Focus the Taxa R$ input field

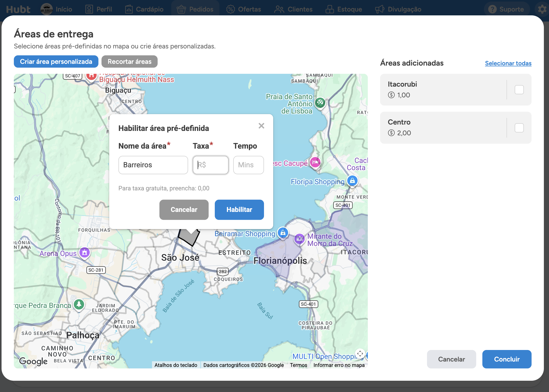pos(210,165)
